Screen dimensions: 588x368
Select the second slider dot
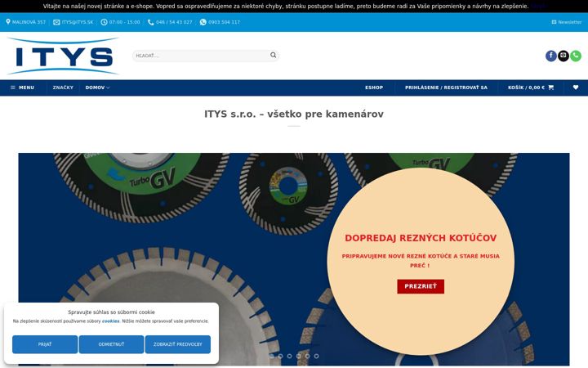[280, 356]
